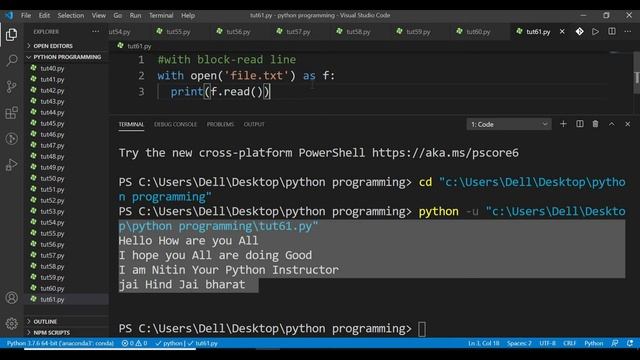Click the errors and warnings status indicator
The height and width of the screenshot is (360, 640).
(134, 343)
